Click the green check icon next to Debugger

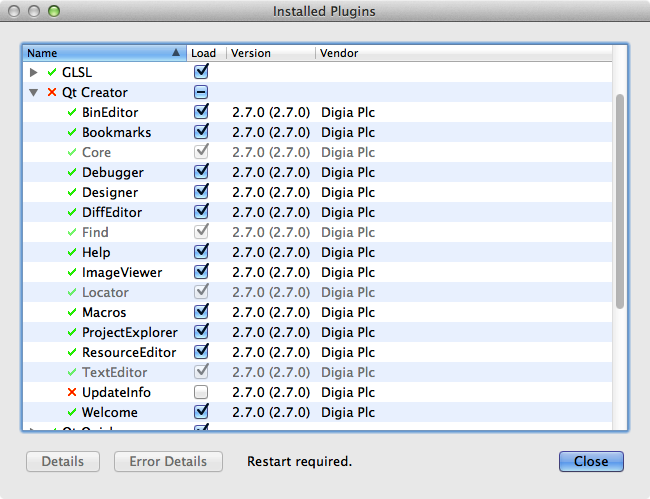click(72, 172)
